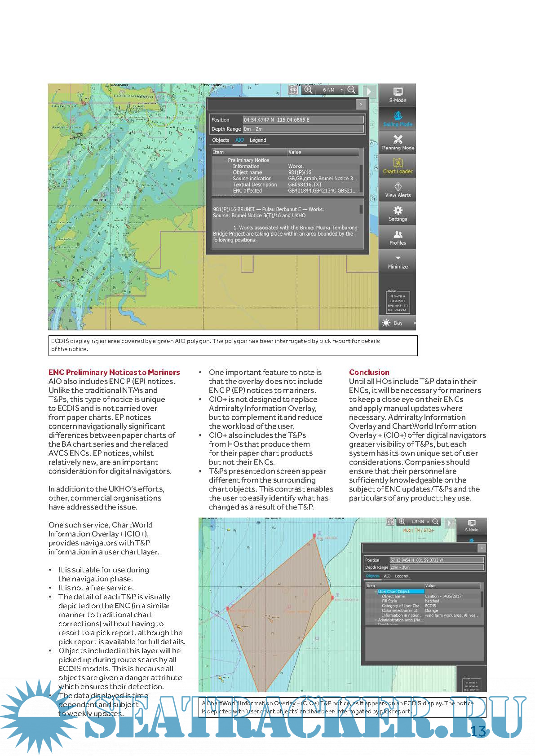535x756 pixels.
Task: Open Planning Mode
Action: (397, 142)
